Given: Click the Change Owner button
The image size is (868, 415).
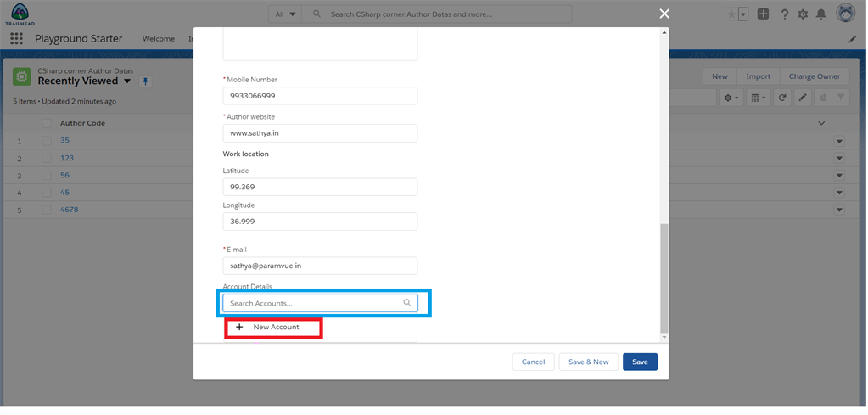Looking at the screenshot, I should [x=815, y=76].
